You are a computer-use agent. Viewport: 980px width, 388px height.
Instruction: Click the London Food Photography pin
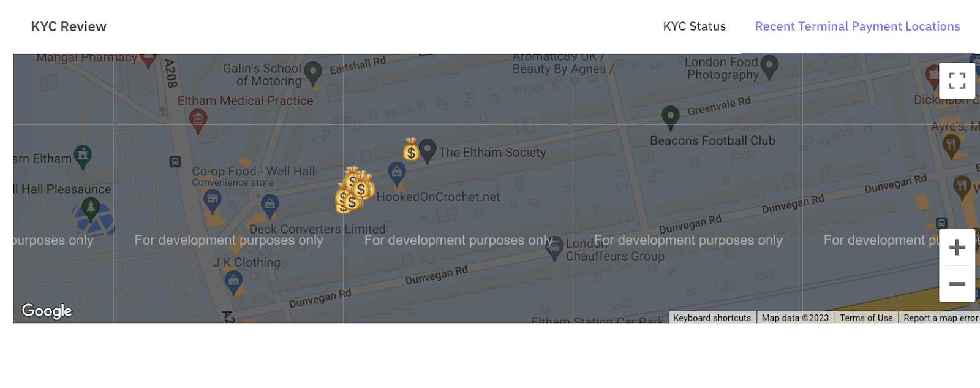pyautogui.click(x=769, y=66)
